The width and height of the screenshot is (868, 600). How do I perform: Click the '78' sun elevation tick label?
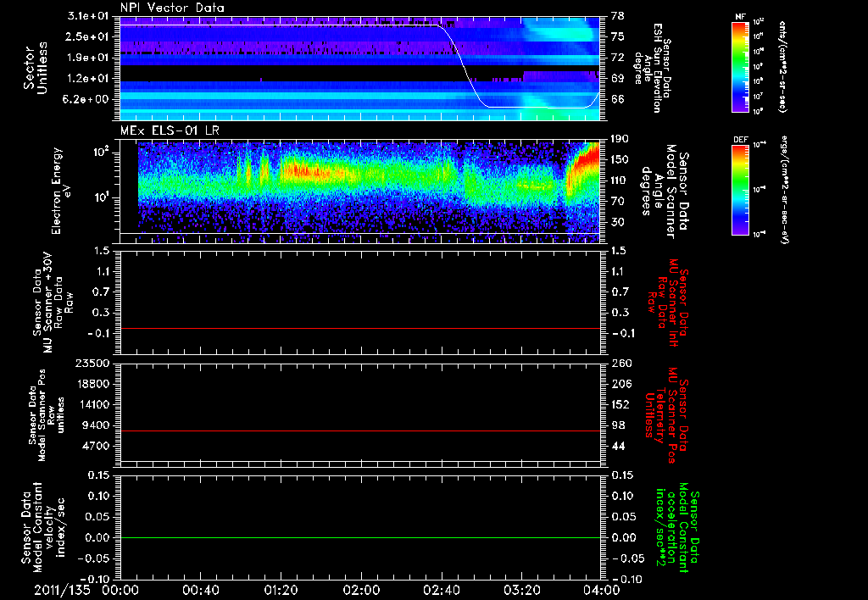tap(617, 16)
